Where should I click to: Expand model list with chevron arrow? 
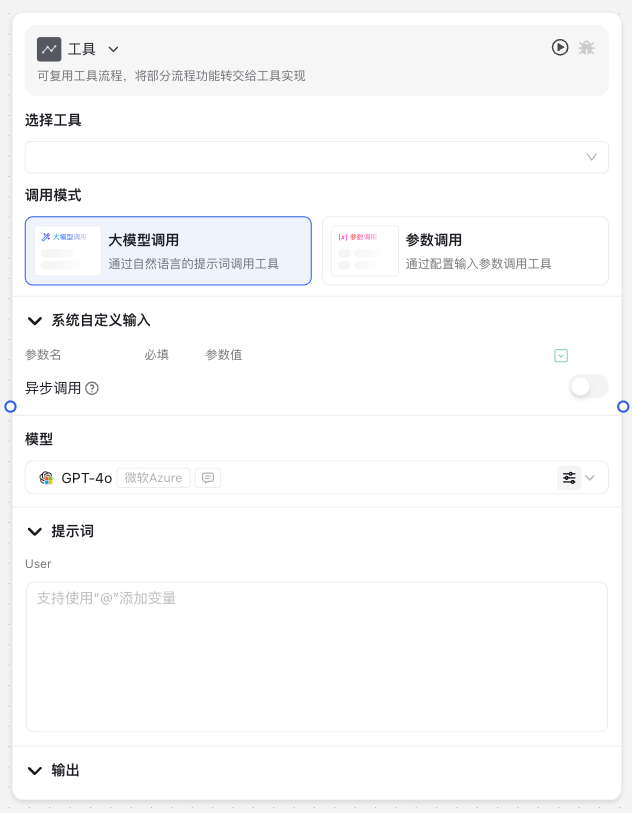590,478
